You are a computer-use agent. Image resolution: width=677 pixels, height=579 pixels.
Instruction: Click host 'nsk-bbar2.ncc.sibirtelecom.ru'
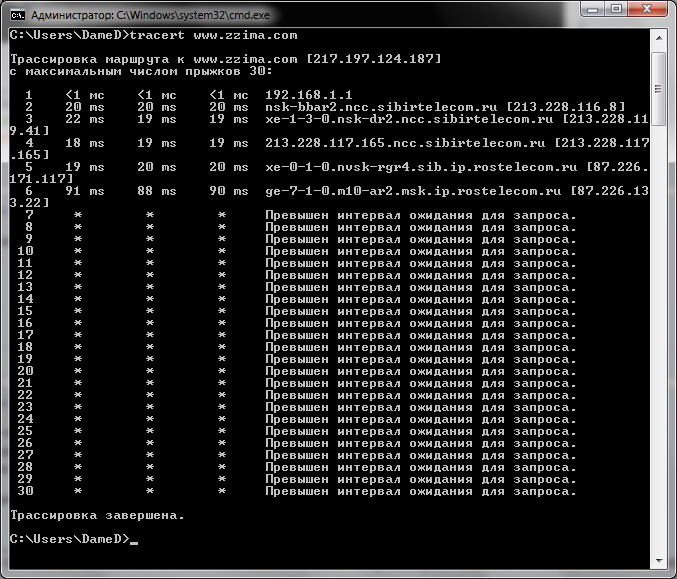tap(381, 107)
